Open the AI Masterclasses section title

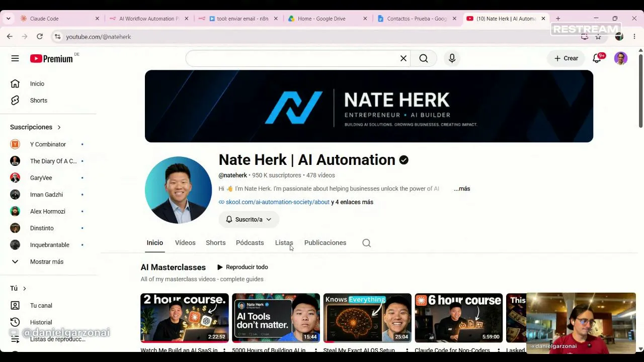tap(173, 267)
